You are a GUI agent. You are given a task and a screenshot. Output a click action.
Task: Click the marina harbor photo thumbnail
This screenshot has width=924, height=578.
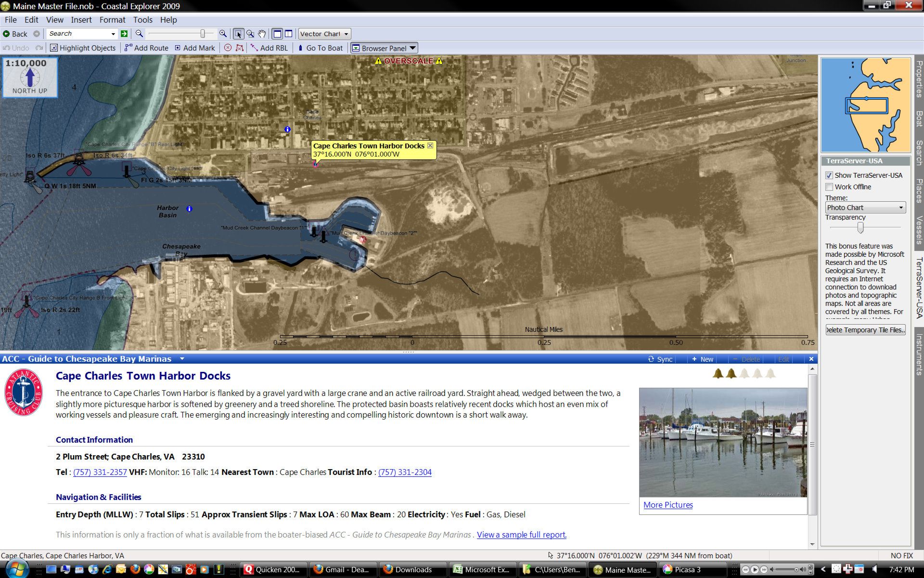point(723,442)
